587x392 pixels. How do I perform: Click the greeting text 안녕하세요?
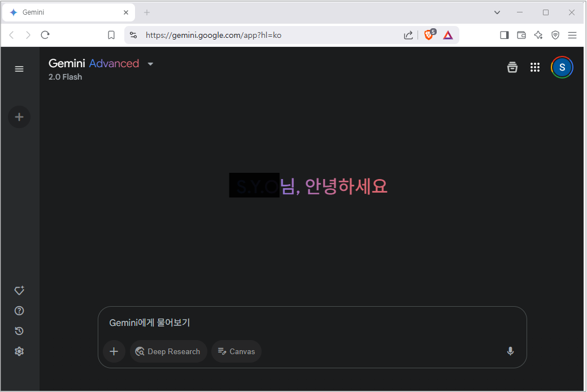346,186
